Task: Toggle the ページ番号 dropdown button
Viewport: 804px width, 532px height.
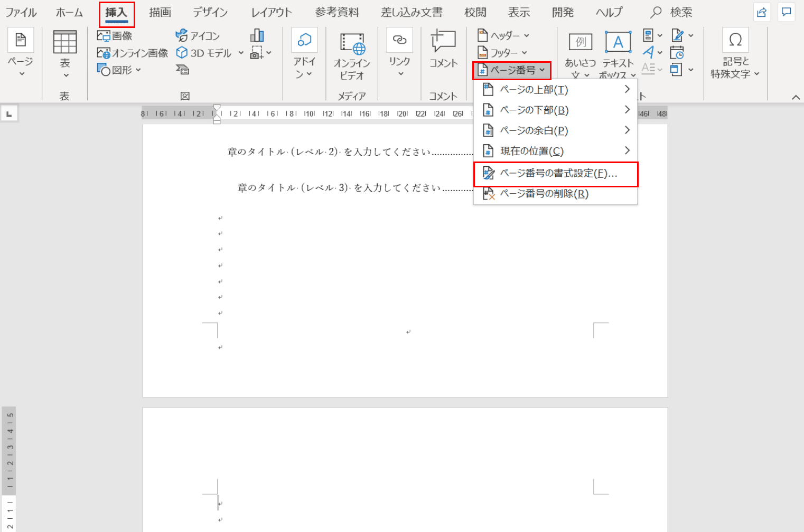Action: pos(512,70)
